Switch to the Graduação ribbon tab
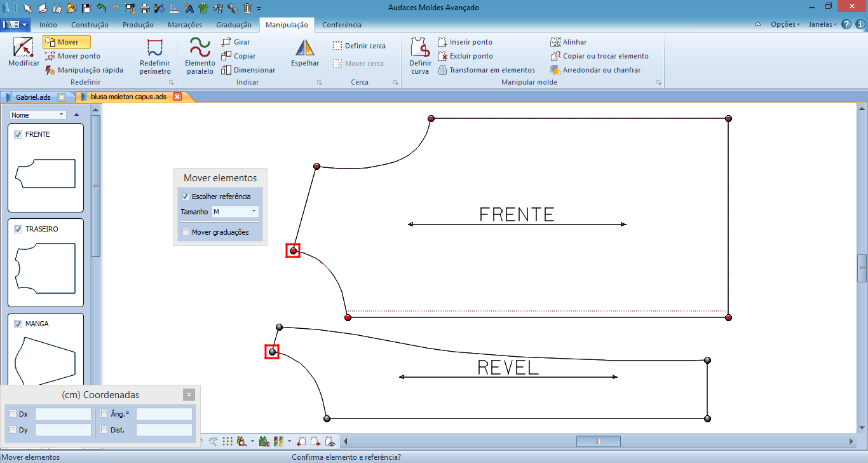 coord(234,25)
